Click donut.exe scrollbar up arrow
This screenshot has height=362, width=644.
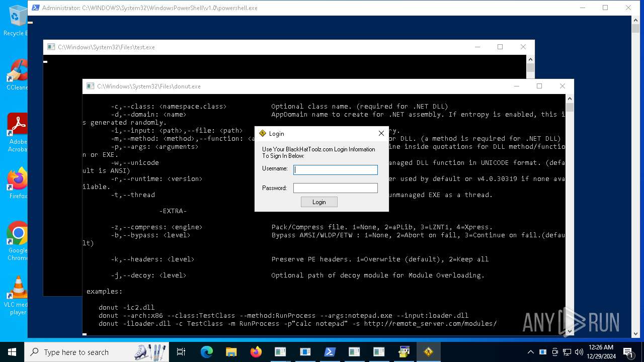pos(570,99)
